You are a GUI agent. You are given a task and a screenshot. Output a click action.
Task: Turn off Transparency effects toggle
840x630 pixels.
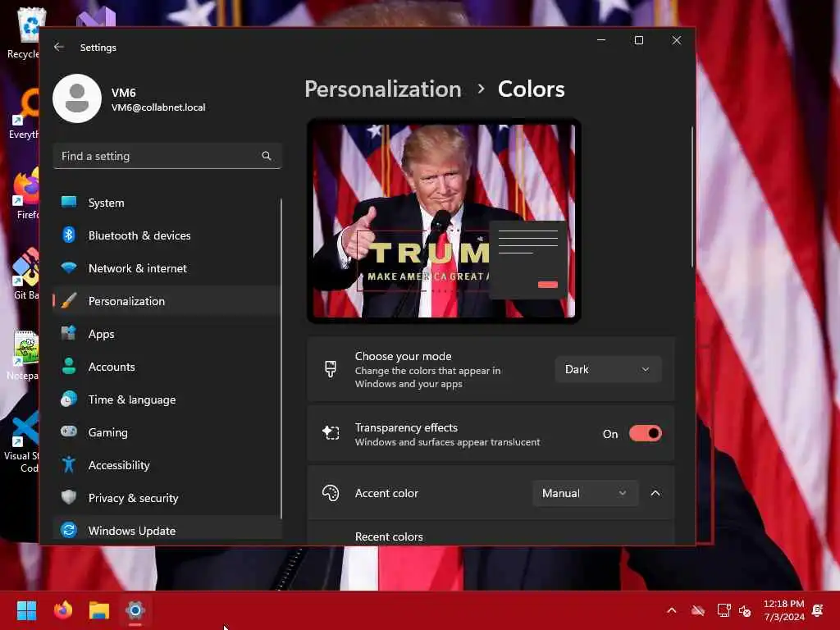click(645, 433)
